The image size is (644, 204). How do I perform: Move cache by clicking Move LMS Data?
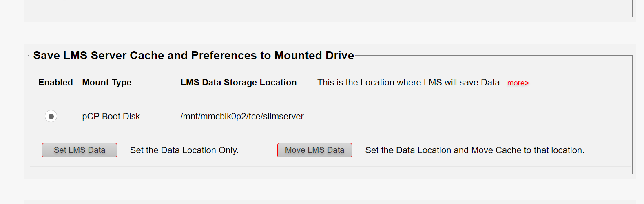(314, 150)
